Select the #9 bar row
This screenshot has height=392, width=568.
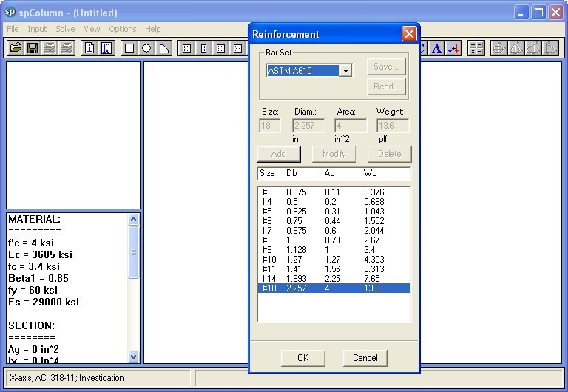click(334, 249)
